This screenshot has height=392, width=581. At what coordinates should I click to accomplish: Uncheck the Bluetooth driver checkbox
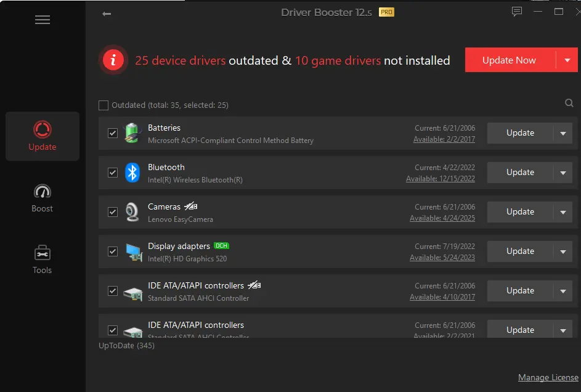113,173
